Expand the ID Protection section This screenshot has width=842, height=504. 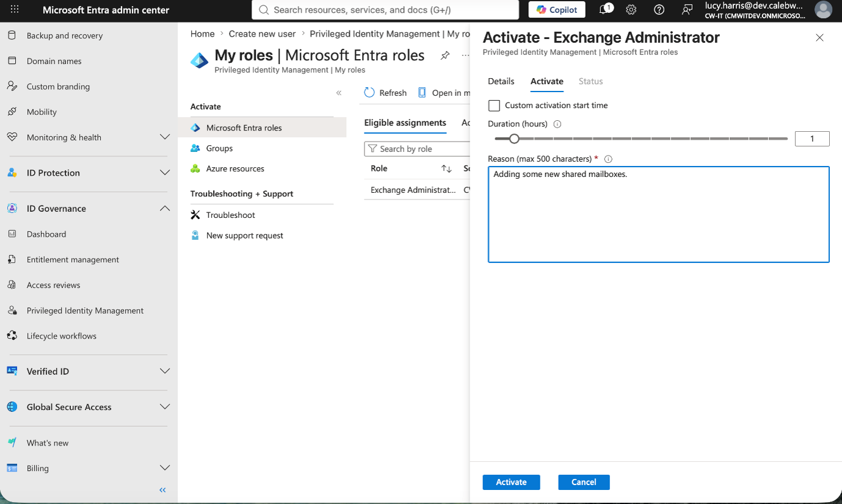pyautogui.click(x=165, y=173)
